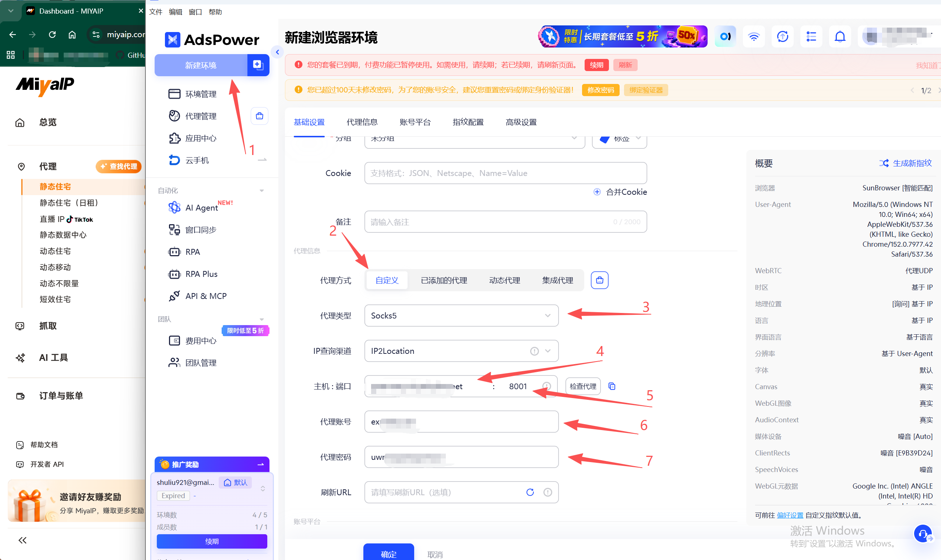The image size is (941, 560).
Task: Switch to 代理信息 tab
Action: click(362, 122)
